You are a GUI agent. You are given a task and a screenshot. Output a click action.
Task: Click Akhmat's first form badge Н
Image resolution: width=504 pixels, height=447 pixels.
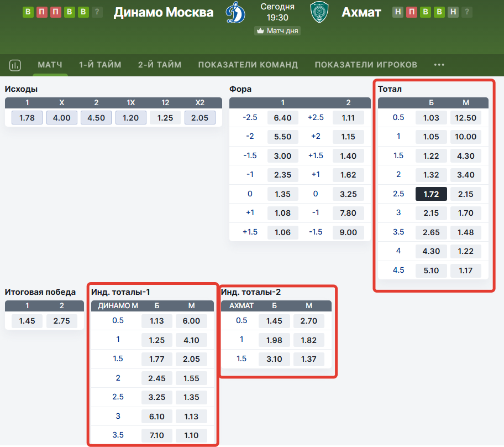pos(398,12)
